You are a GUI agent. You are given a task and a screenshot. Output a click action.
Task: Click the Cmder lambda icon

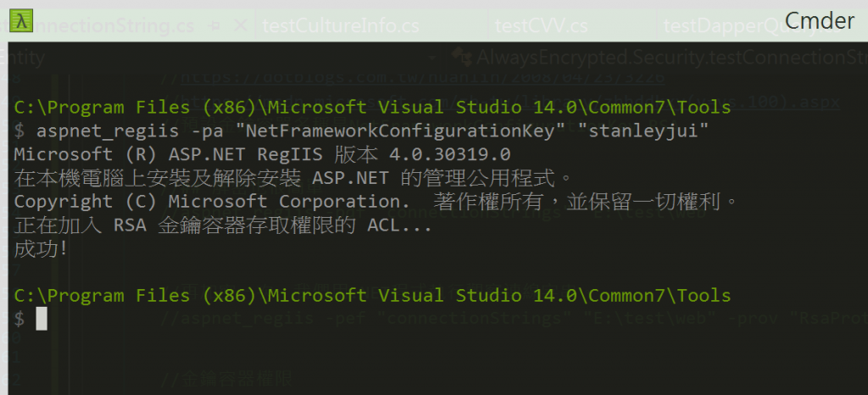point(21,20)
